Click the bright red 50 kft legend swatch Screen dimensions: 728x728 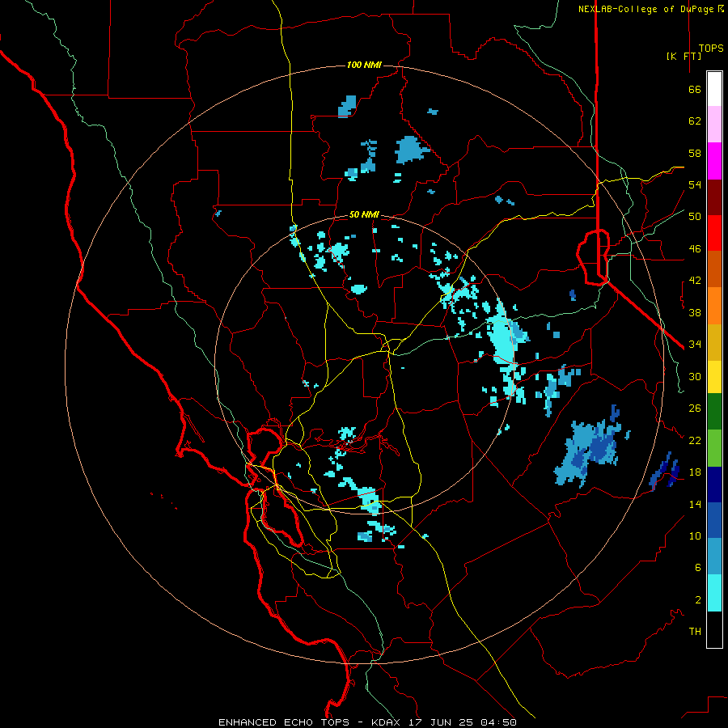pos(714,233)
